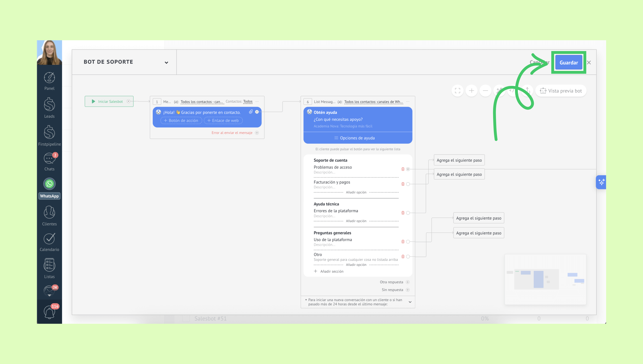Image resolution: width=643 pixels, height=364 pixels.
Task: Click 'Vista previa bot' button
Action: click(x=561, y=91)
